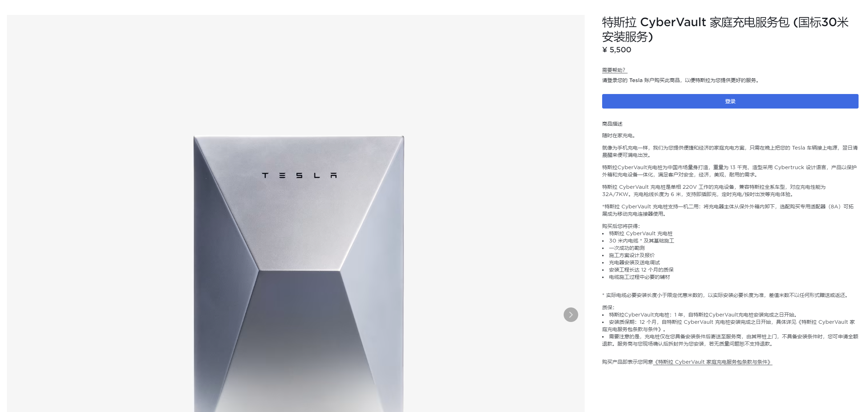
Task: Select the product title CyberVault 家庭充电服务包
Action: click(x=725, y=29)
